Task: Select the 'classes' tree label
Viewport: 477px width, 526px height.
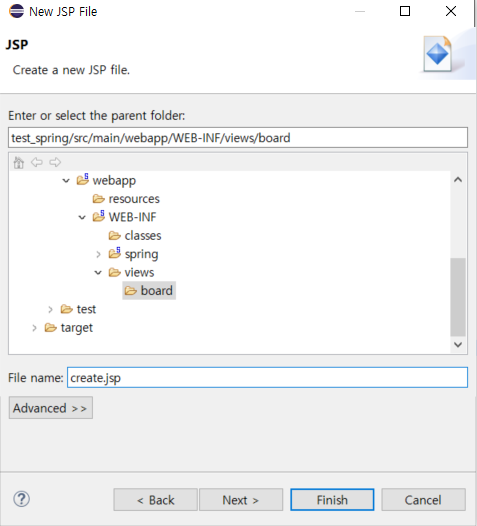Action: [143, 235]
